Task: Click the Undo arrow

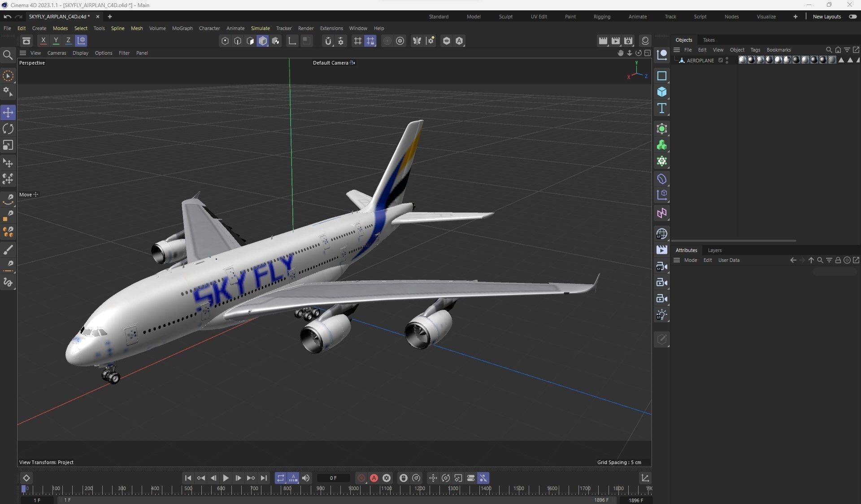Action: pos(8,17)
